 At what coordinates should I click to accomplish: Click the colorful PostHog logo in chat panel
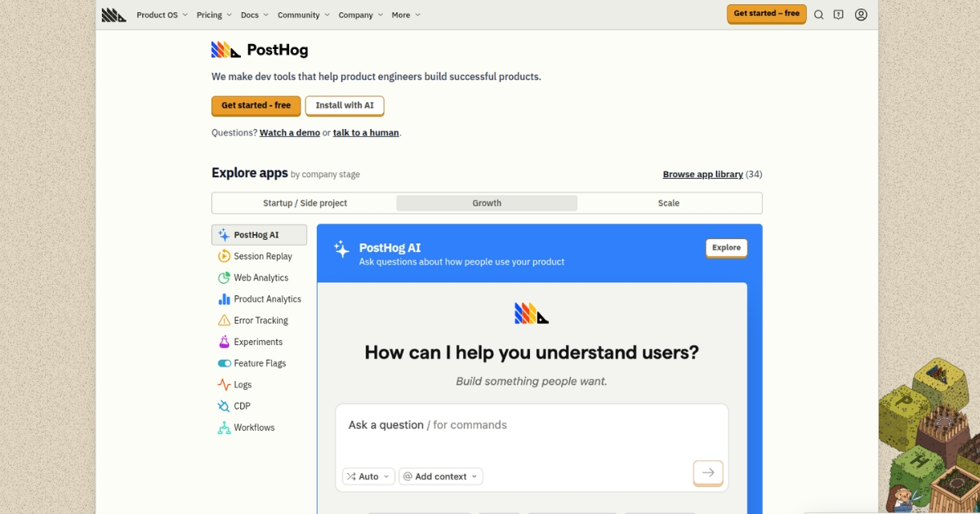click(x=532, y=313)
